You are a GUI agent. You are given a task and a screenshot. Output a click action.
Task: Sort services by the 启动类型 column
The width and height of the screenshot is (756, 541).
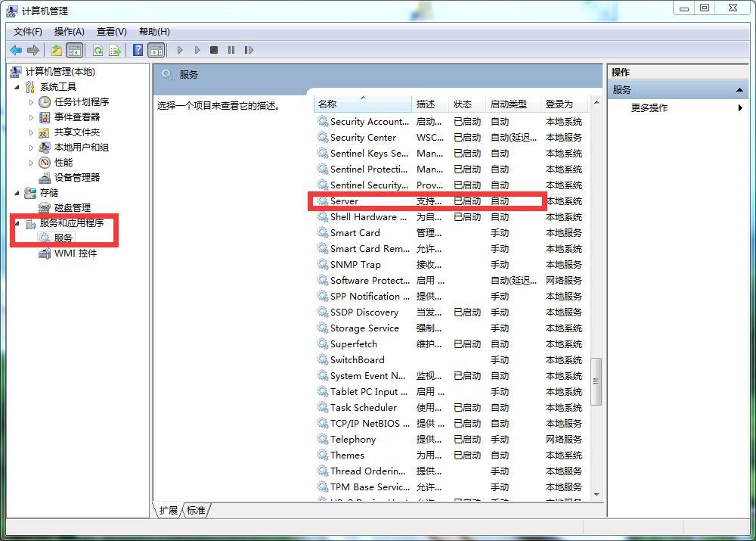pyautogui.click(x=510, y=104)
